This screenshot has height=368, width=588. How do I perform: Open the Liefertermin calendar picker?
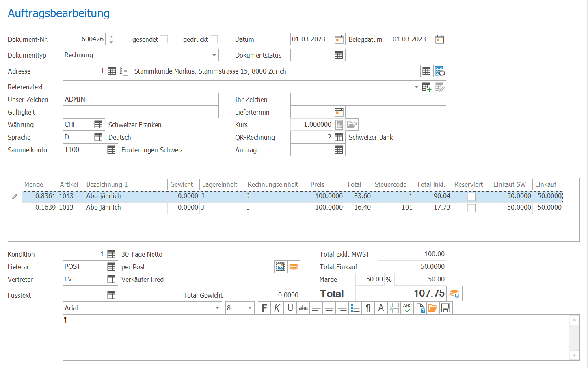click(x=339, y=112)
